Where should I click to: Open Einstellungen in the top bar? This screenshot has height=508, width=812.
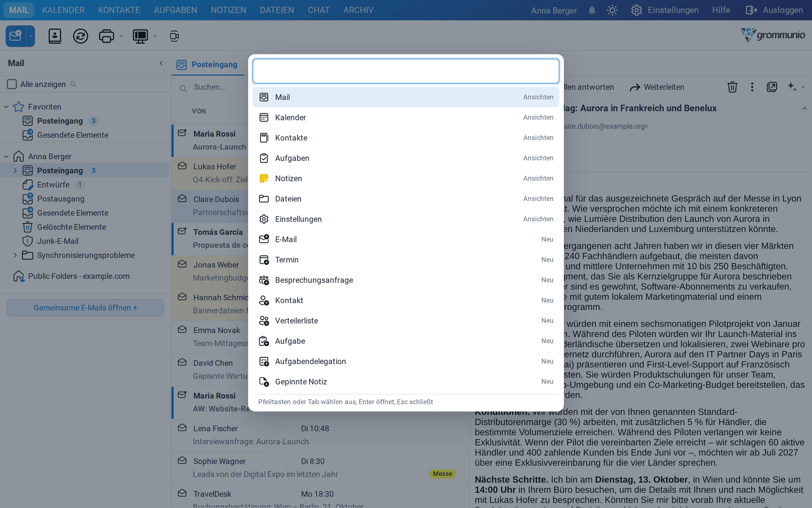pyautogui.click(x=664, y=10)
